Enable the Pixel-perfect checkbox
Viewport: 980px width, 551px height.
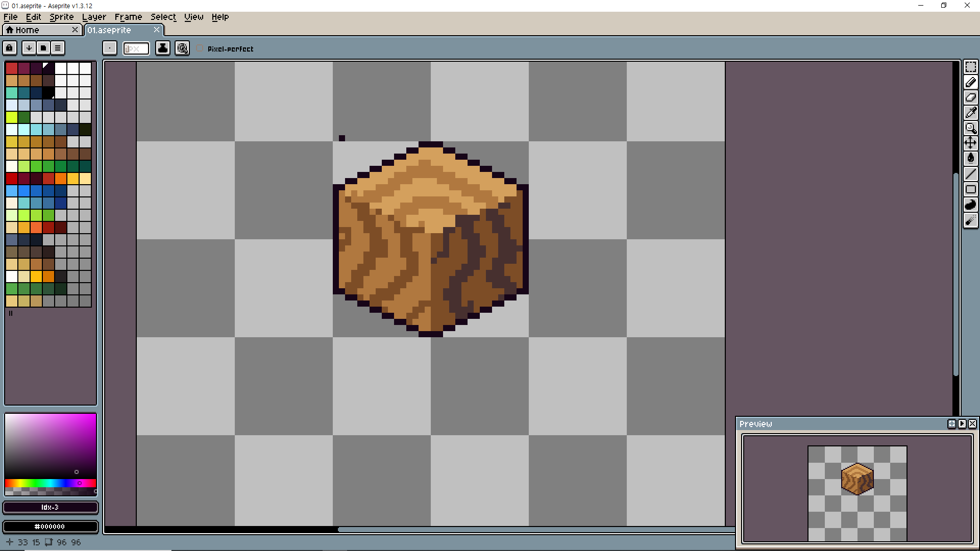pos(200,48)
